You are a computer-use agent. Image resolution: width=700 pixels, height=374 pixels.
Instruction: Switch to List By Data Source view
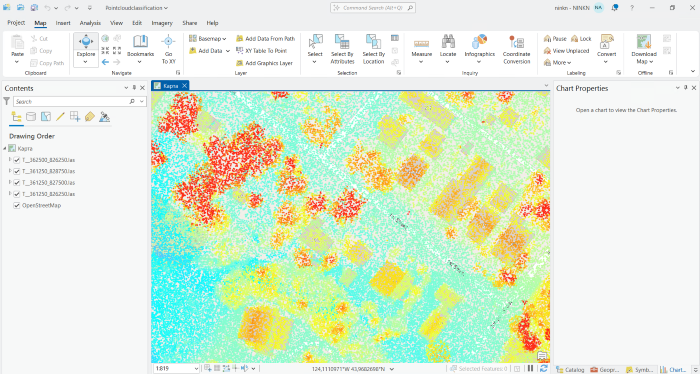click(x=31, y=117)
